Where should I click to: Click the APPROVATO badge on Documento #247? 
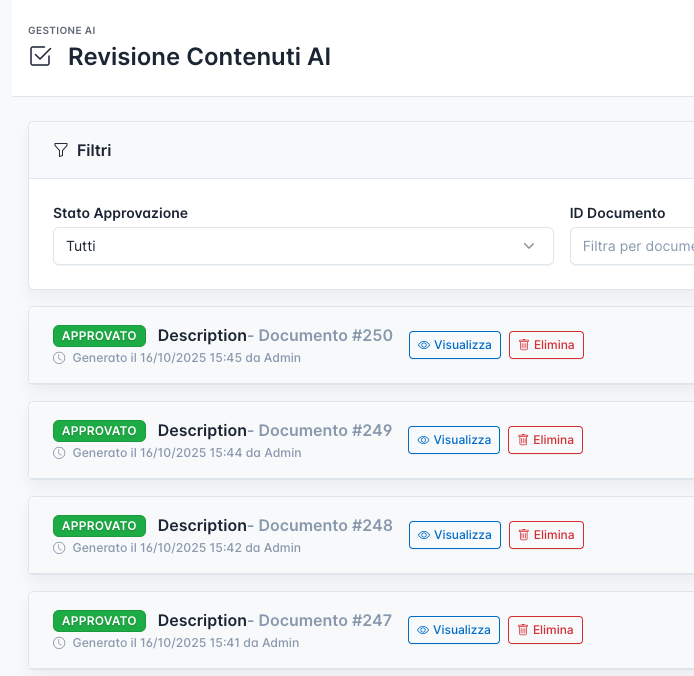(x=99, y=621)
